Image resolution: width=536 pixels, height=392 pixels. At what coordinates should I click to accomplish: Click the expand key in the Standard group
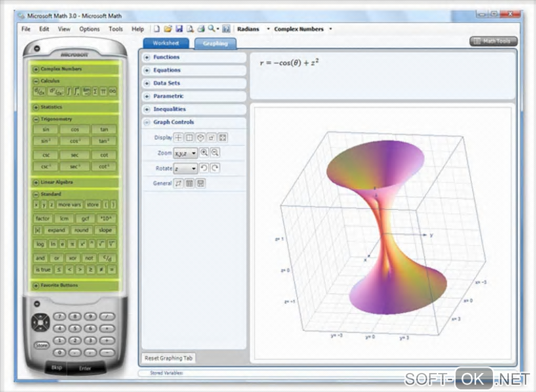(x=56, y=230)
